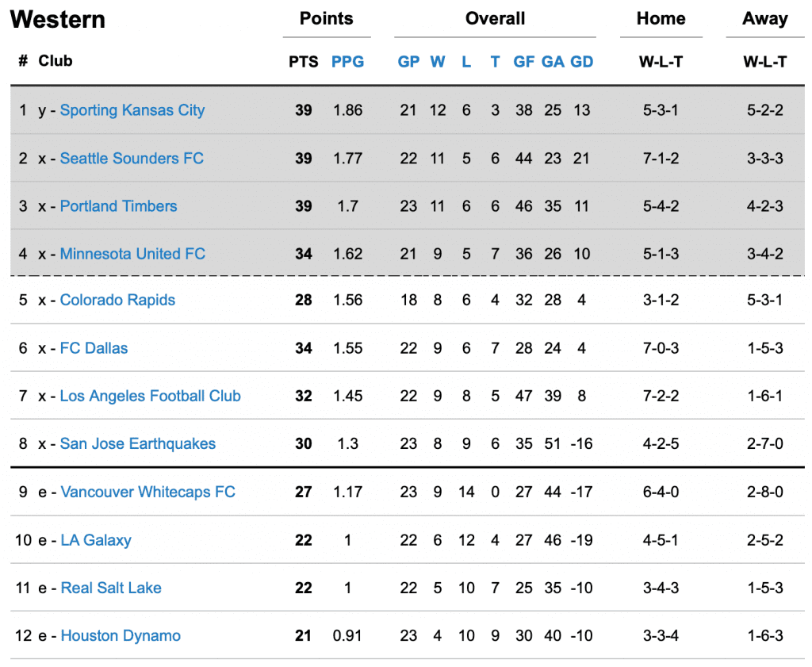Sort by the L losses column
Screen dimensions: 812x667
coord(466,62)
